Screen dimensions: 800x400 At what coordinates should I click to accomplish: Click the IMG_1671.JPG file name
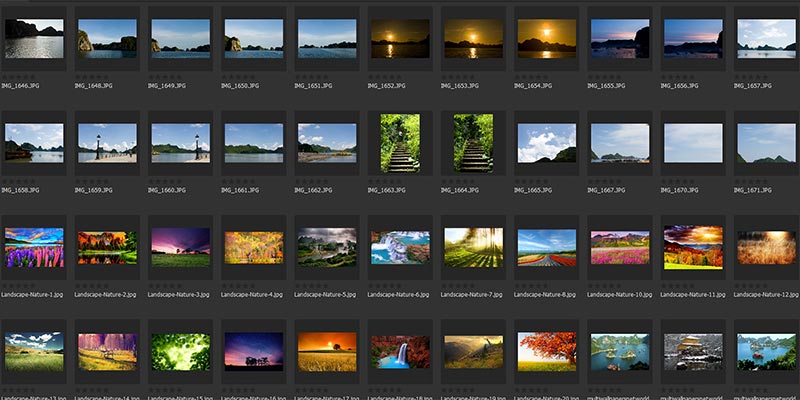753,190
